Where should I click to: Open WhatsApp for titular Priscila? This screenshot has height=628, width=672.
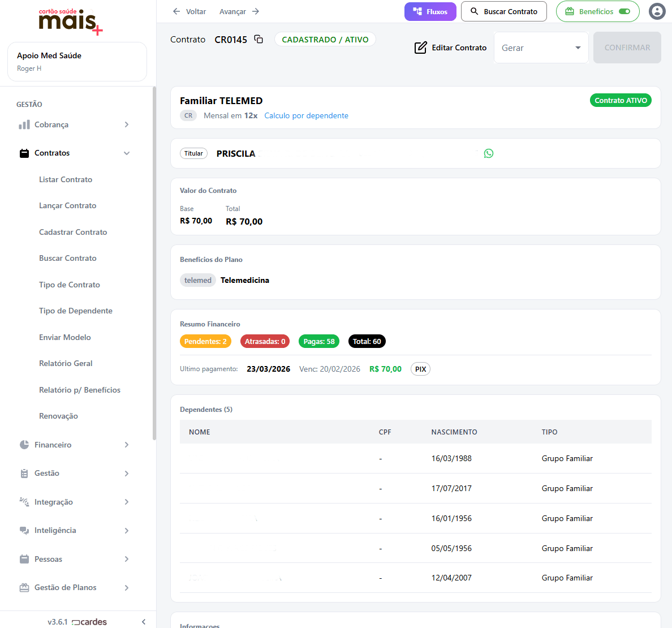coord(489,153)
